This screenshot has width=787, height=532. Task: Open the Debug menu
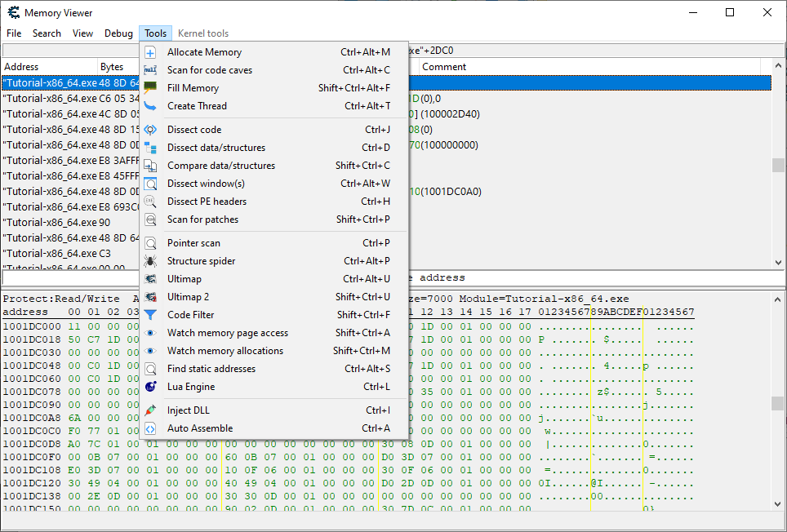pos(118,33)
